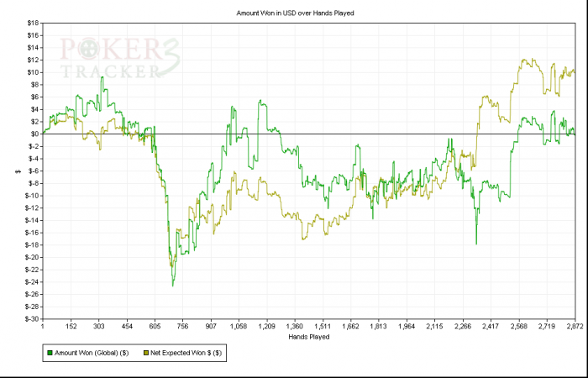The width and height of the screenshot is (588, 378).
Task: Click the green Amount Won legend swatch
Action: click(50, 353)
